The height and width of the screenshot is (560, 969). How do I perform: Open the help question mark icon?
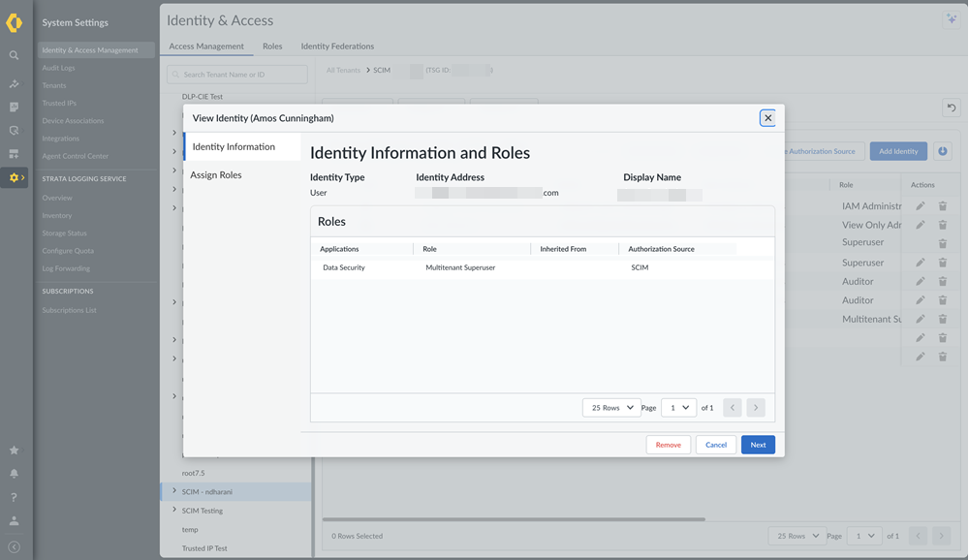(14, 497)
